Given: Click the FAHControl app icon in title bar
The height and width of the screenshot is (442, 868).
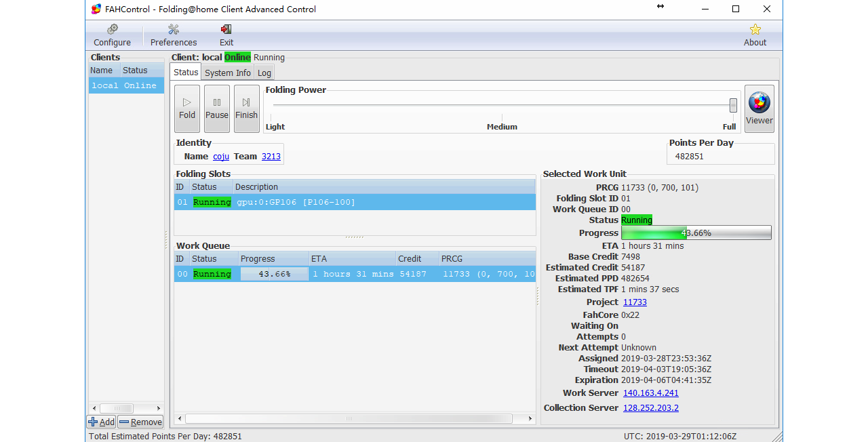Looking at the screenshot, I should click(96, 9).
